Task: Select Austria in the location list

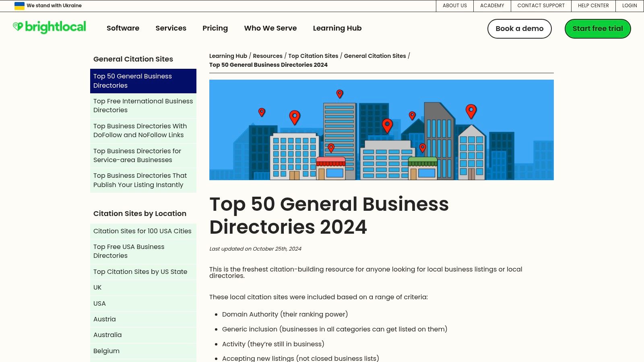Action: click(x=143, y=319)
